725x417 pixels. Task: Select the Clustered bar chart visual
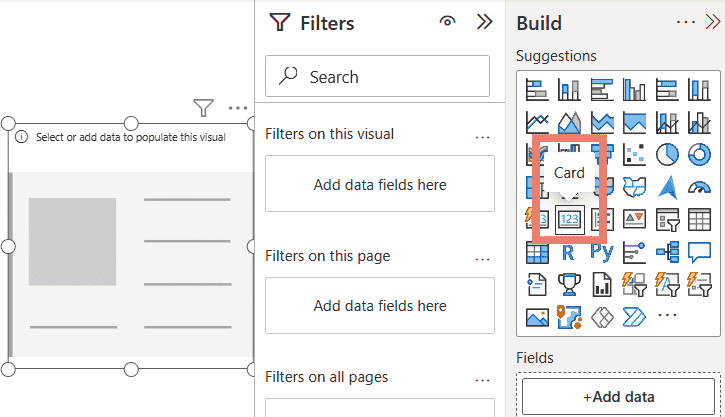coord(602,90)
